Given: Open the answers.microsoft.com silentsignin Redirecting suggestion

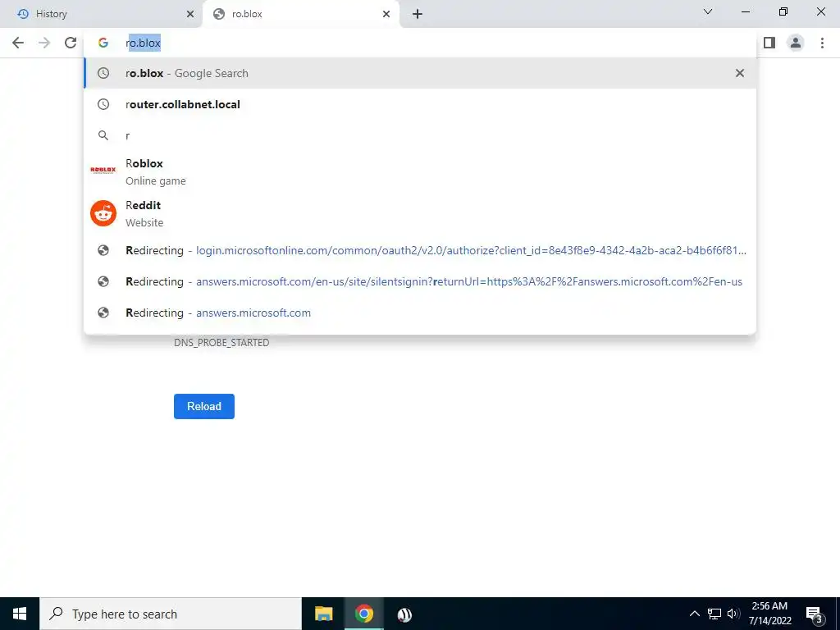Looking at the screenshot, I should click(420, 281).
